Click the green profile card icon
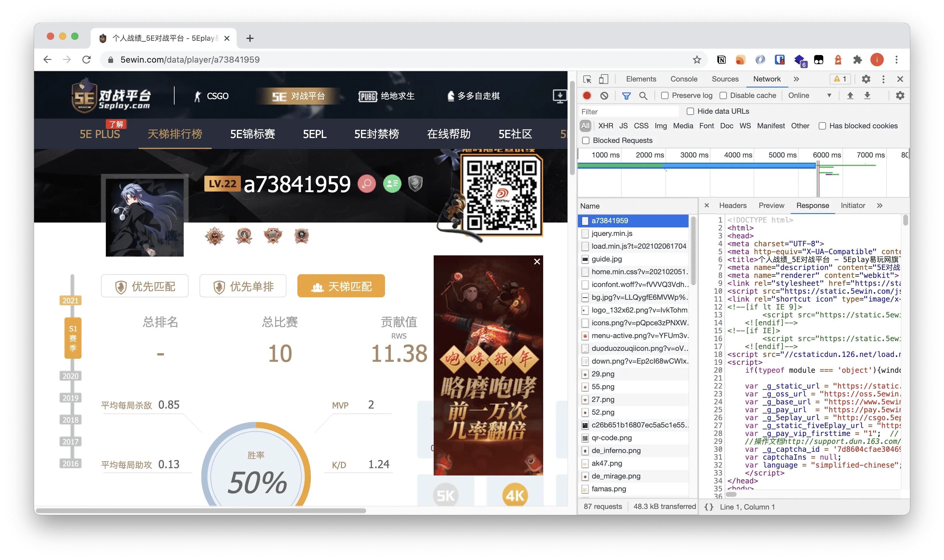The image size is (944, 560). (392, 184)
